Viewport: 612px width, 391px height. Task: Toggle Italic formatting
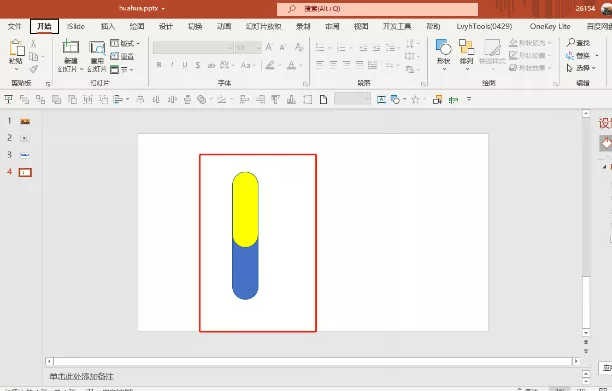(x=172, y=65)
